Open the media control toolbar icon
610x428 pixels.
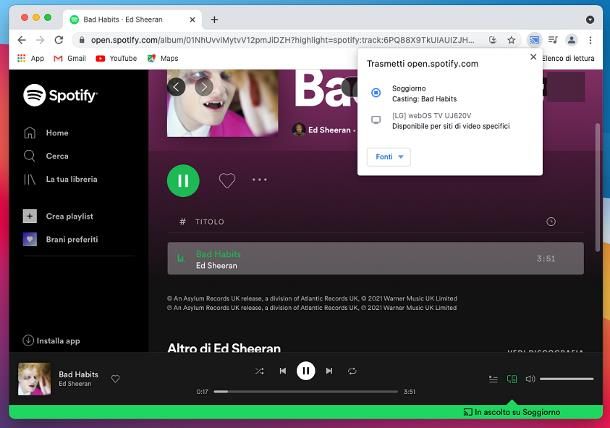point(553,40)
